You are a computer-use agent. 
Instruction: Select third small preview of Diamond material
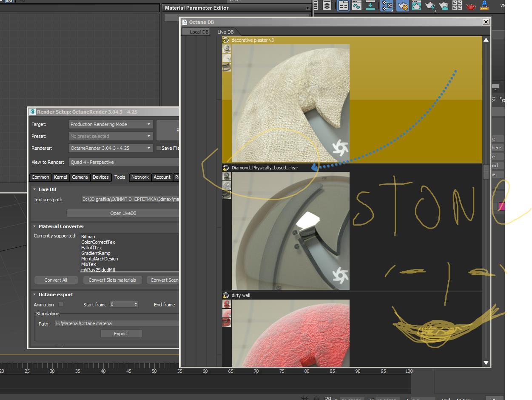[x=227, y=194]
